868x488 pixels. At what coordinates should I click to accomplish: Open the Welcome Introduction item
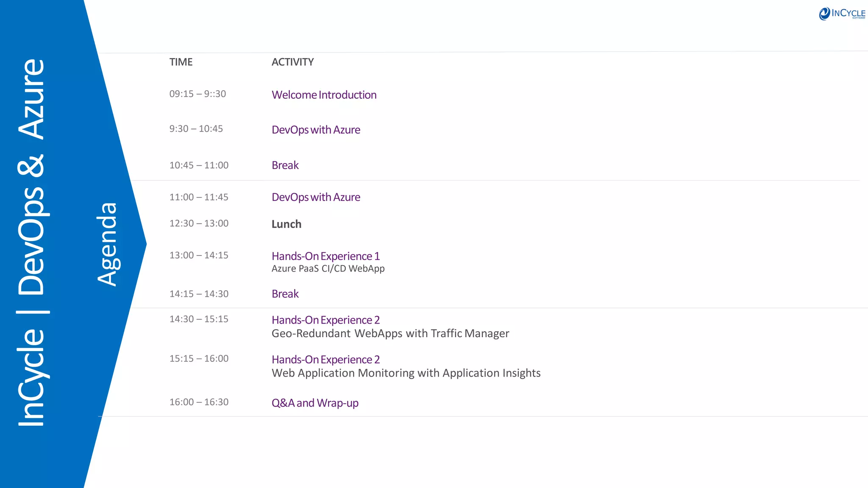point(324,95)
